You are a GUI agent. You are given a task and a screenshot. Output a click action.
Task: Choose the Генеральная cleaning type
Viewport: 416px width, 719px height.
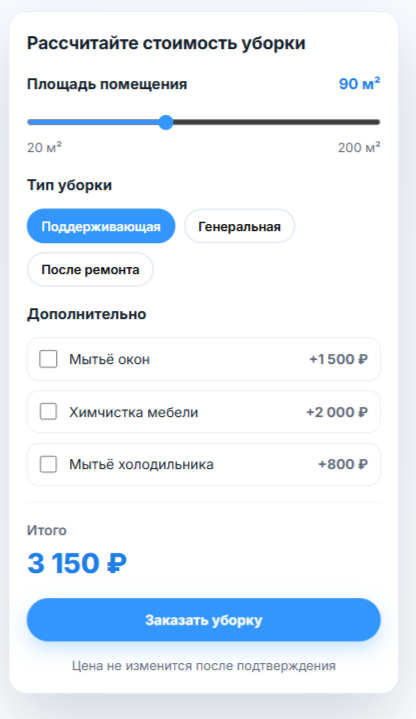coord(239,227)
